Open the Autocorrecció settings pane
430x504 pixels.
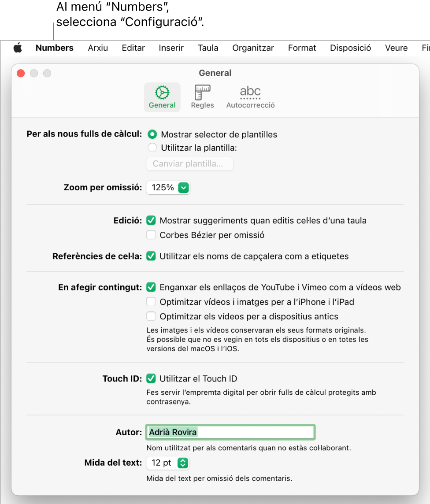click(x=250, y=97)
